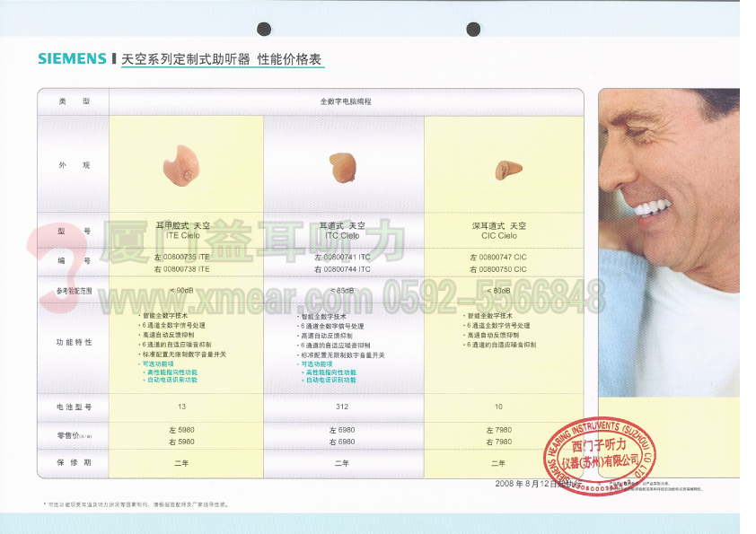The height and width of the screenshot is (534, 756).
Task: Click 高性能指向性功能 in the ITE column
Action: point(172,372)
